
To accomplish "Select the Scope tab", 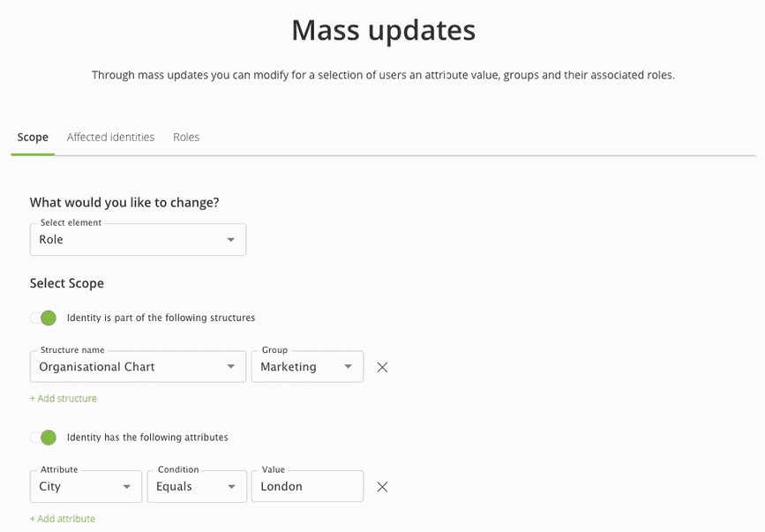I will coord(33,138).
